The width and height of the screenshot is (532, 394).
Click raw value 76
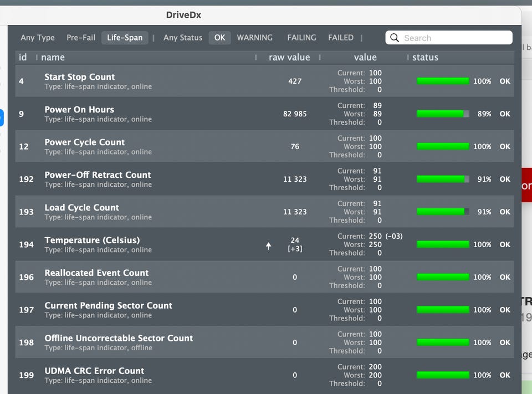[x=295, y=147]
